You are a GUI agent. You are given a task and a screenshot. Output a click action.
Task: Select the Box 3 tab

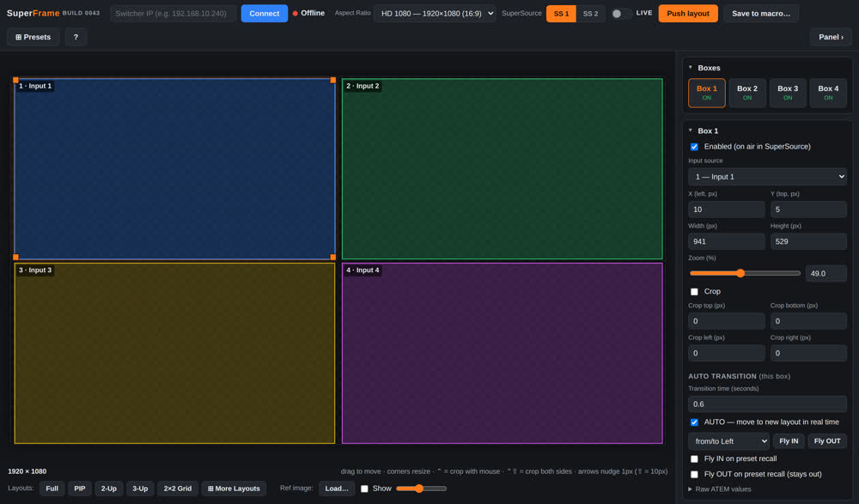(x=788, y=93)
